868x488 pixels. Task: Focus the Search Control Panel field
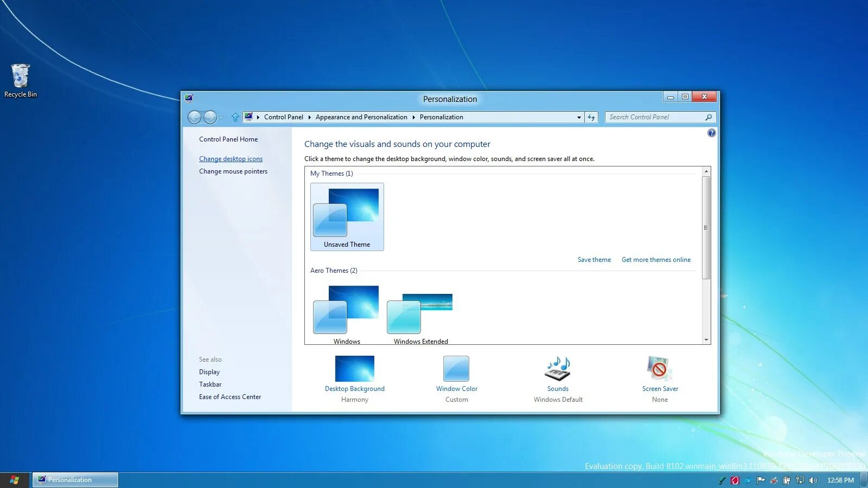click(x=660, y=117)
